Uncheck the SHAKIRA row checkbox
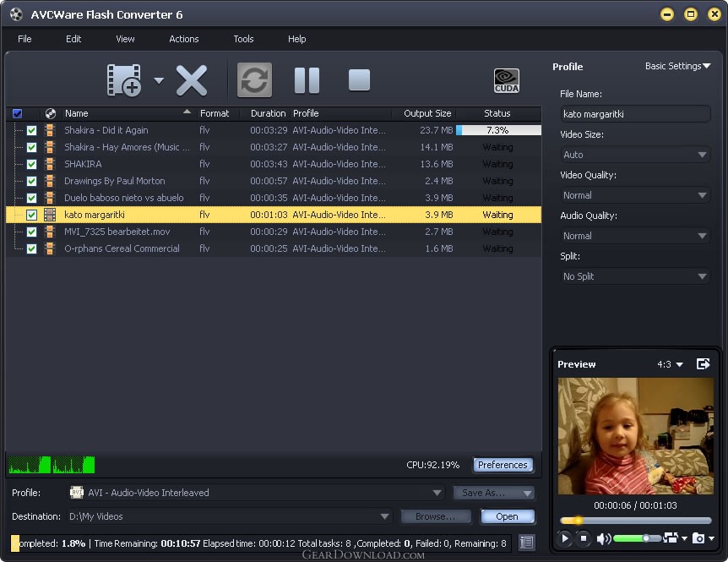Screen dimensions: 728x562 click(x=31, y=165)
